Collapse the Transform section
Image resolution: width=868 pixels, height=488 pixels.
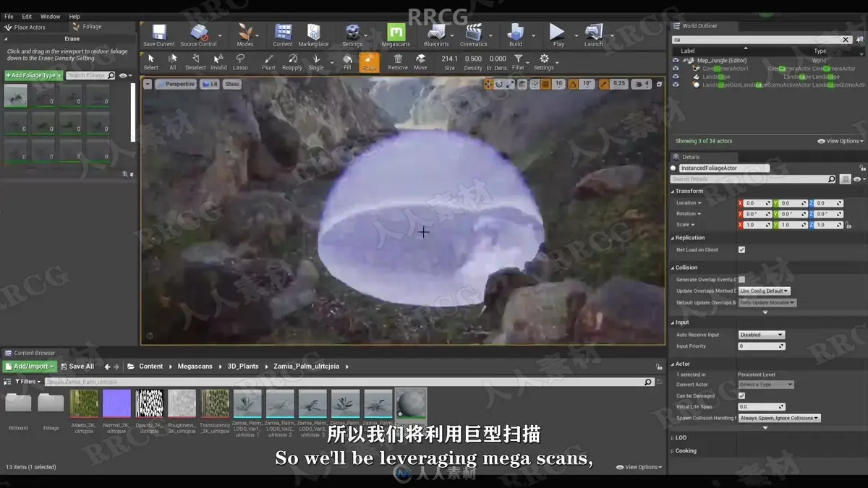coord(672,192)
